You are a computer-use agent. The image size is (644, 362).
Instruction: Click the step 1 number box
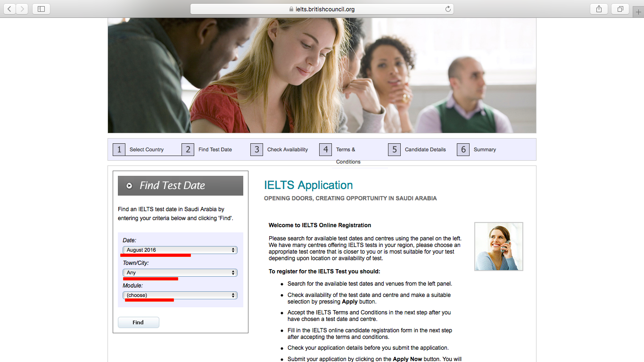pyautogui.click(x=119, y=149)
